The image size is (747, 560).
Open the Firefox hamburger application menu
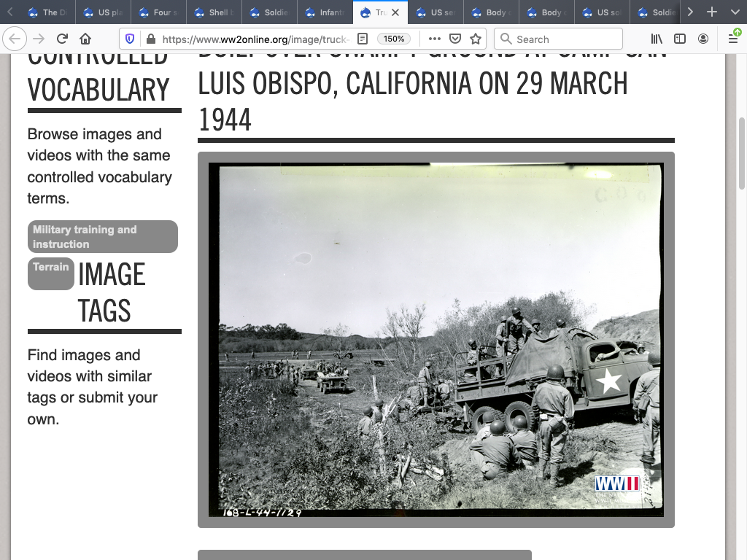tap(733, 39)
